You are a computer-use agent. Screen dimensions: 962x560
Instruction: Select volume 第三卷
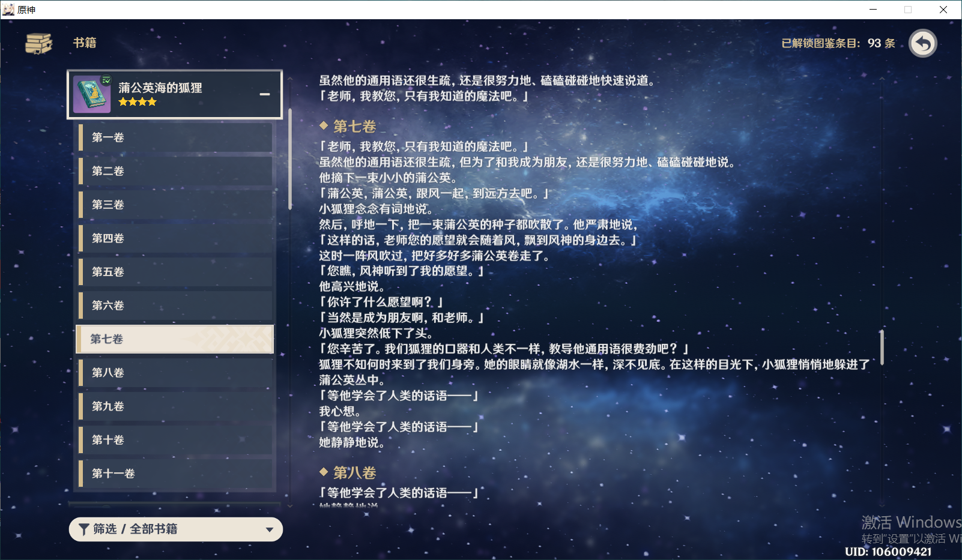coord(175,205)
